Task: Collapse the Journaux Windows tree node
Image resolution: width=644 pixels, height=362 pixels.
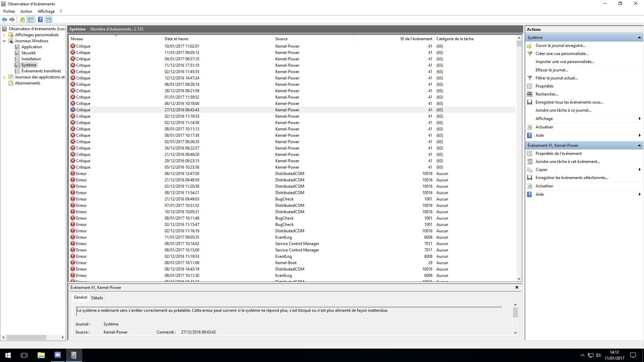Action: pyautogui.click(x=4, y=41)
